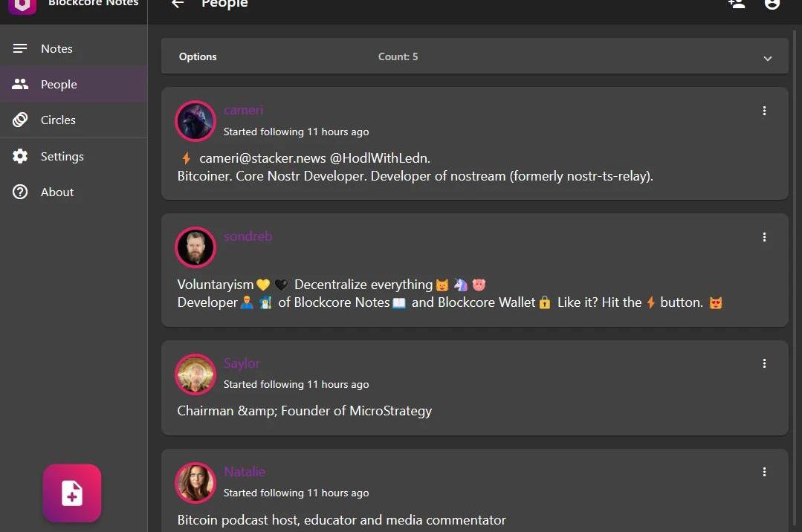The width and height of the screenshot is (802, 532).
Task: Go back using the arrow icon
Action: coord(178,4)
